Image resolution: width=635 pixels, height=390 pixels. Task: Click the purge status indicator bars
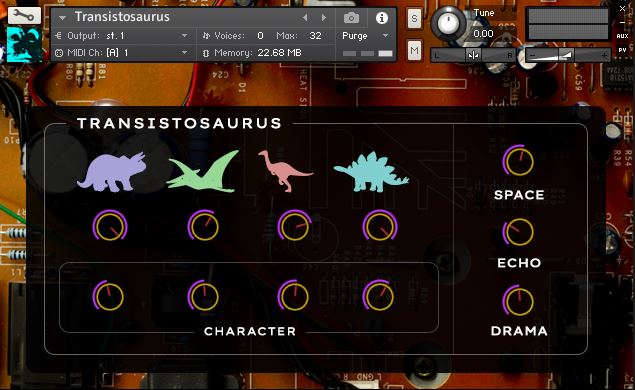367,53
